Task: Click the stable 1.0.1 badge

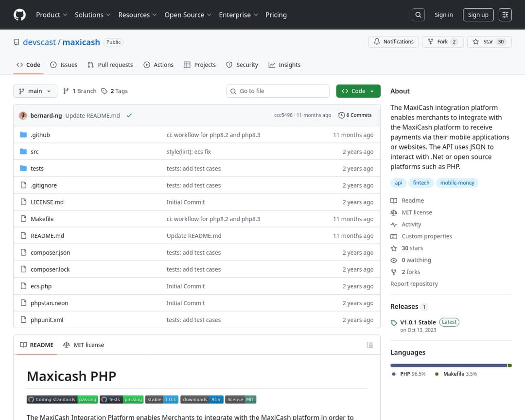Action: coord(162,399)
